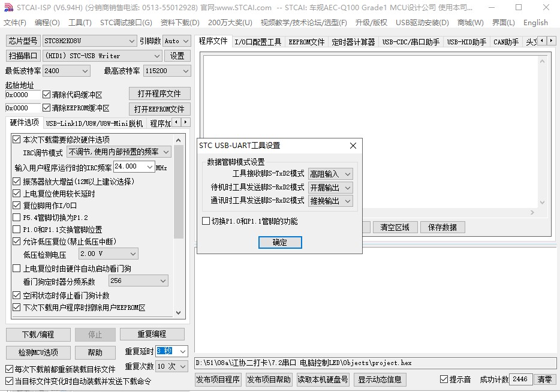Open the 编程(O) menu
Viewport: 560px width, 392px height.
47,23
